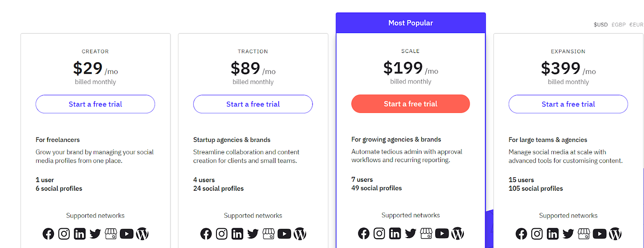Viewport: 644px width, 248px height.
Task: Switch currency to $USD
Action: [x=601, y=25]
